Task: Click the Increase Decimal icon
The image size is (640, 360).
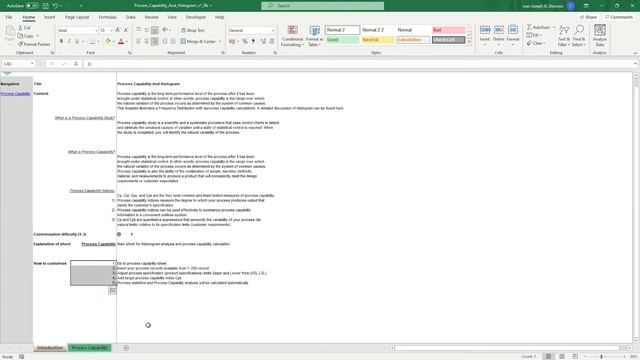Action: pyautogui.click(x=263, y=41)
